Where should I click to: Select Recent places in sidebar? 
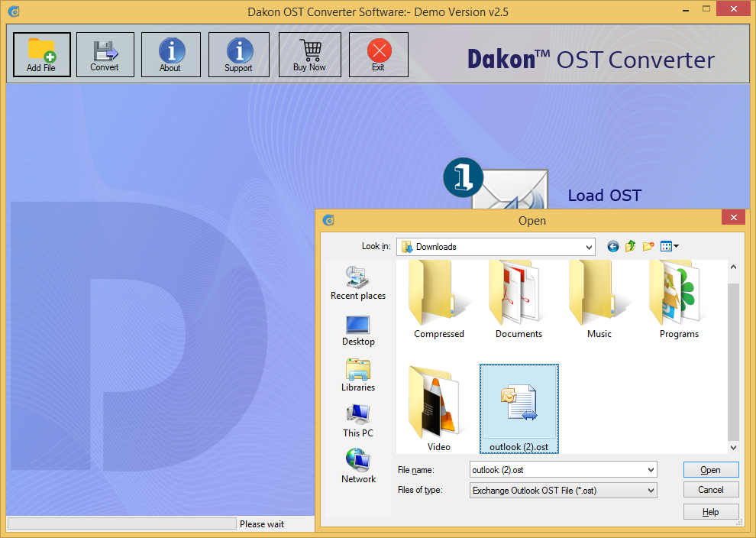click(357, 284)
